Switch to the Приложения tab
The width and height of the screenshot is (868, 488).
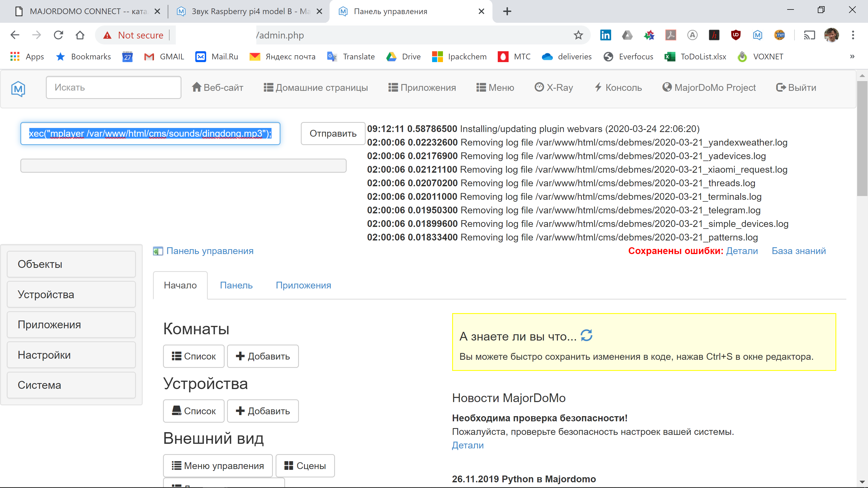tap(303, 285)
